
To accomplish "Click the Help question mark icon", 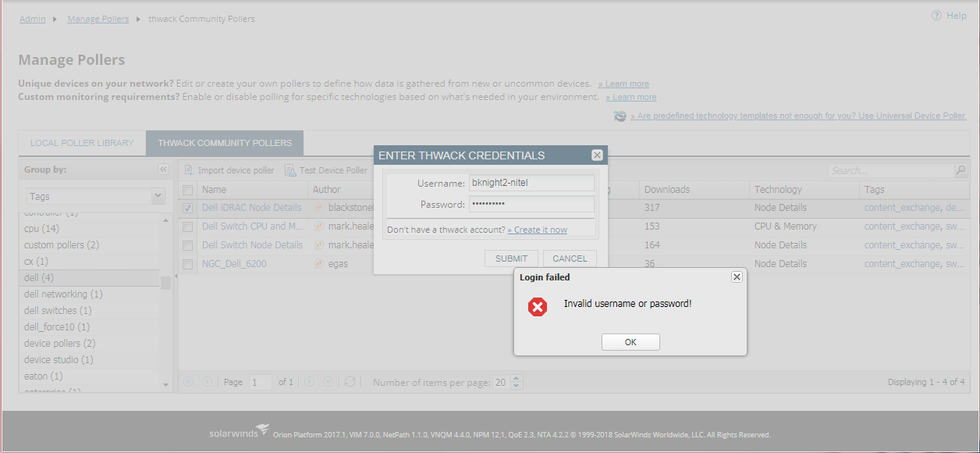I will coord(936,16).
